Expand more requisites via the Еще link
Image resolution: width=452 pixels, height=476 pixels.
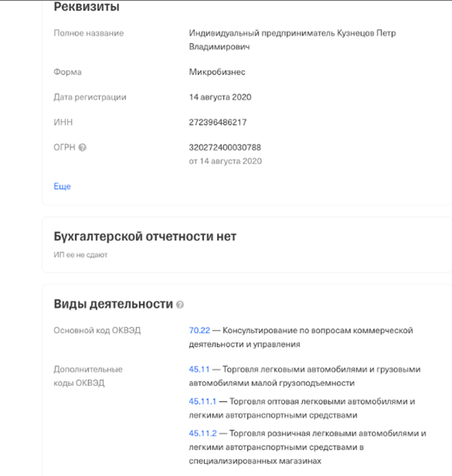click(62, 187)
